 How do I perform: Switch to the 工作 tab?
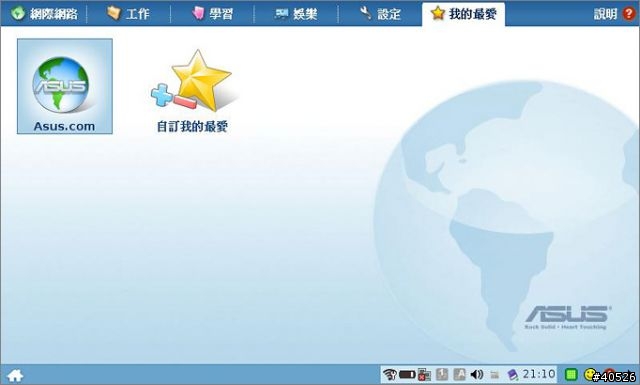(128, 14)
